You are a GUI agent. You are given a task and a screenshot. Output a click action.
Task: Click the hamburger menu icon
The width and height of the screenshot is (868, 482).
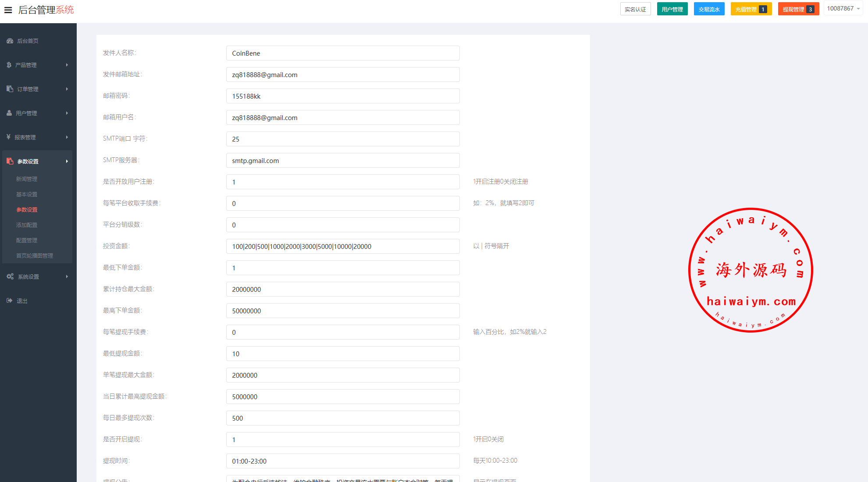click(x=8, y=10)
